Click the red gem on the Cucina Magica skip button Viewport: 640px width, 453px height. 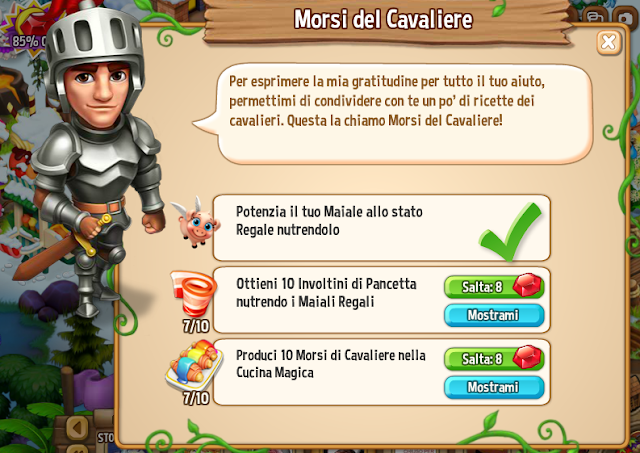click(527, 357)
